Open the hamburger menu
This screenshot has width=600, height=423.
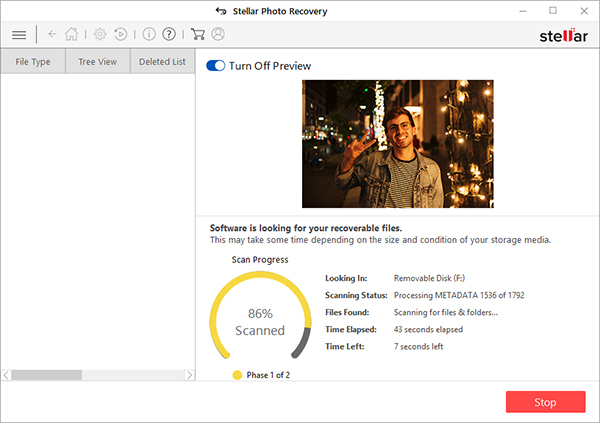click(x=19, y=35)
